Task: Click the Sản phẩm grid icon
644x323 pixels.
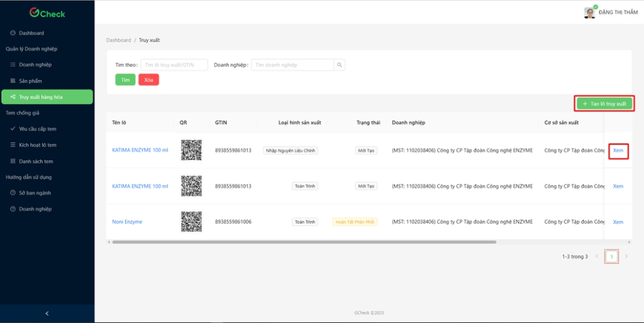Action: click(x=13, y=81)
